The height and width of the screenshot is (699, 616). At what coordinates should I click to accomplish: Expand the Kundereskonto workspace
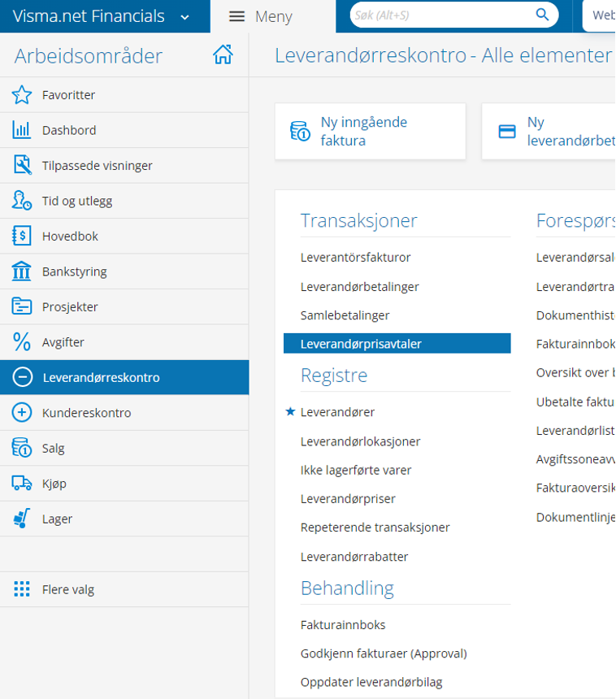(x=22, y=413)
